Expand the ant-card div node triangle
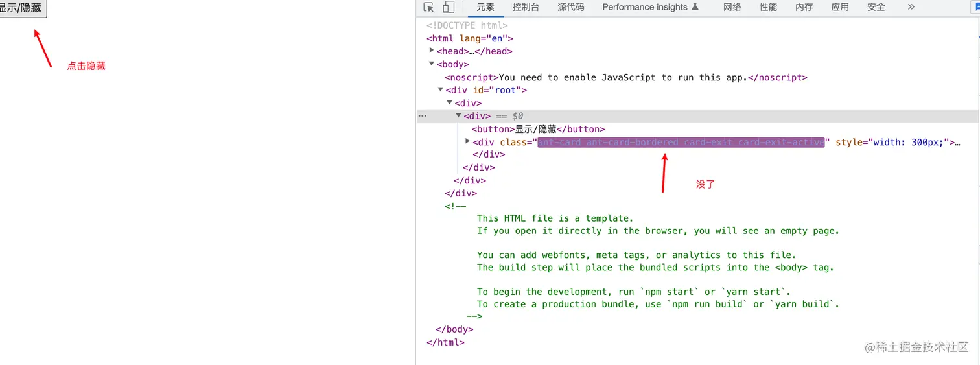This screenshot has height=365, width=980. 468,141
